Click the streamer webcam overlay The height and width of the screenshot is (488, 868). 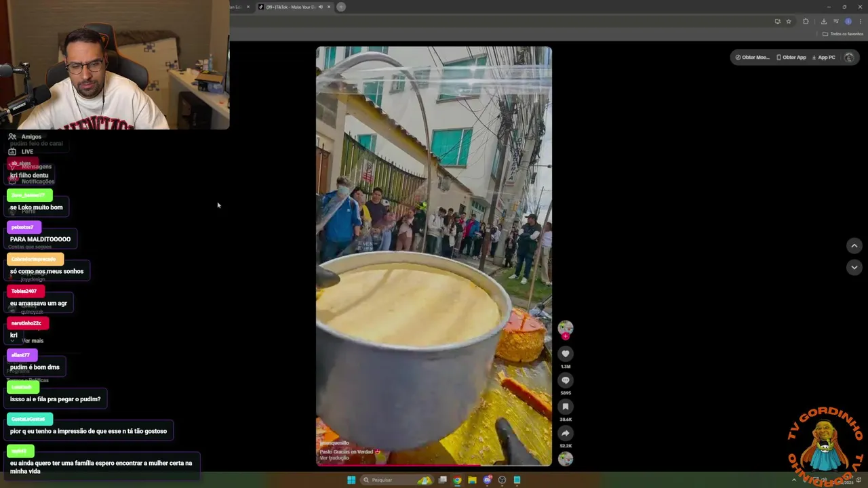pyautogui.click(x=115, y=64)
